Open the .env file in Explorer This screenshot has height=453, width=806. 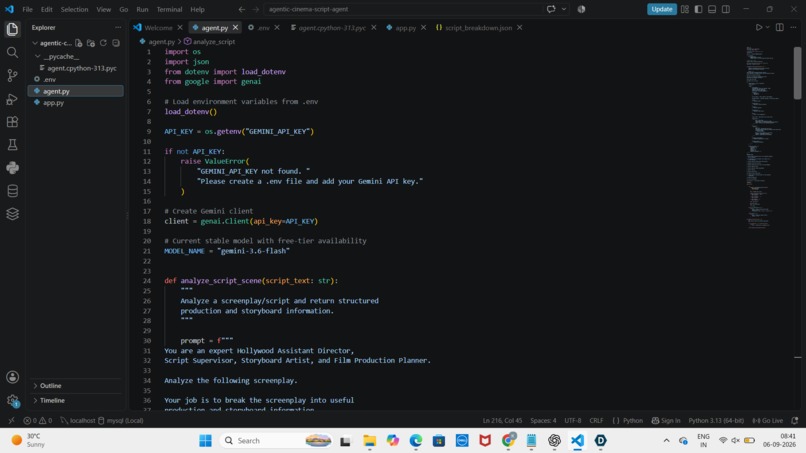pyautogui.click(x=49, y=79)
